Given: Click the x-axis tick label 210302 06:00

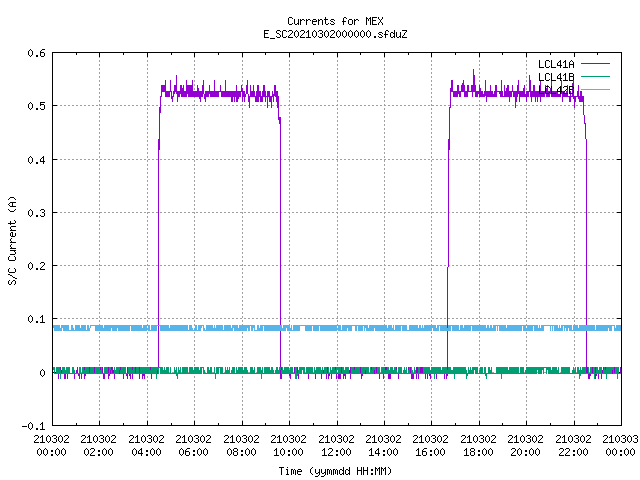Looking at the screenshot, I should [193, 446].
